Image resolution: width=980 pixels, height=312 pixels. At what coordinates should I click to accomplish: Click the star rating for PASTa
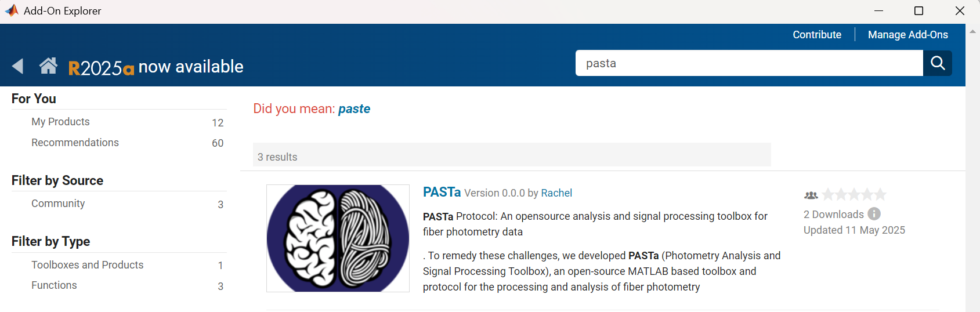click(854, 194)
